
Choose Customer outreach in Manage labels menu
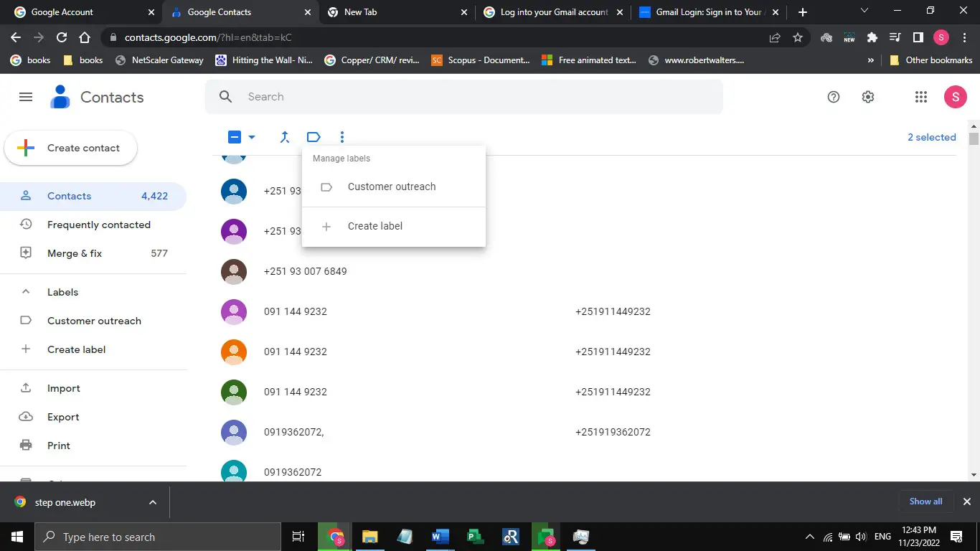(x=392, y=187)
